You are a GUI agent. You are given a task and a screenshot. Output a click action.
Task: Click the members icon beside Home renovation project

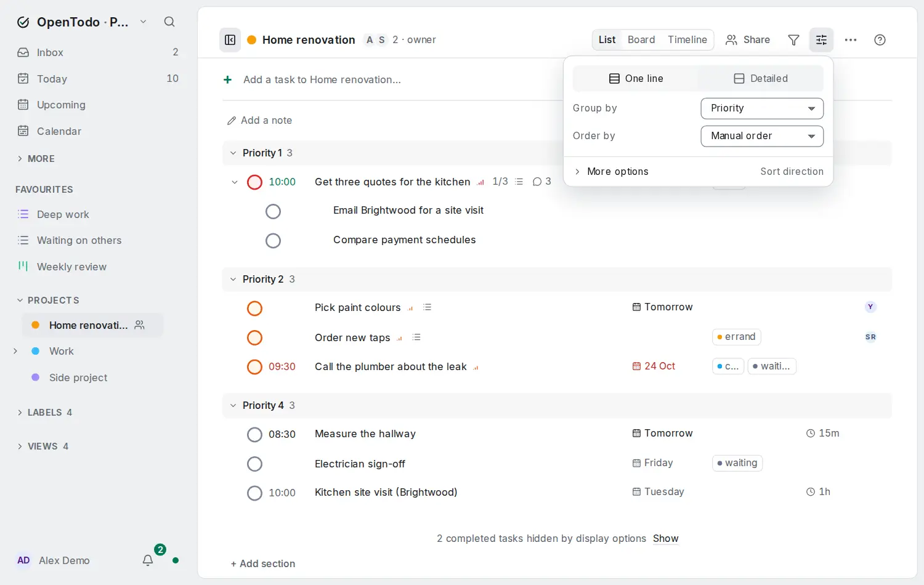(140, 325)
